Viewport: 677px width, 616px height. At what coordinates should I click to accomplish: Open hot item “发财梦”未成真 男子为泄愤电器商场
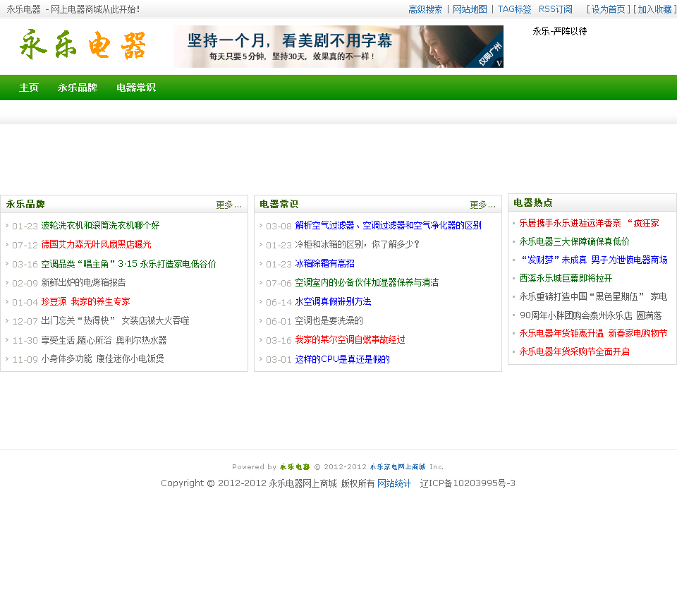(x=593, y=260)
